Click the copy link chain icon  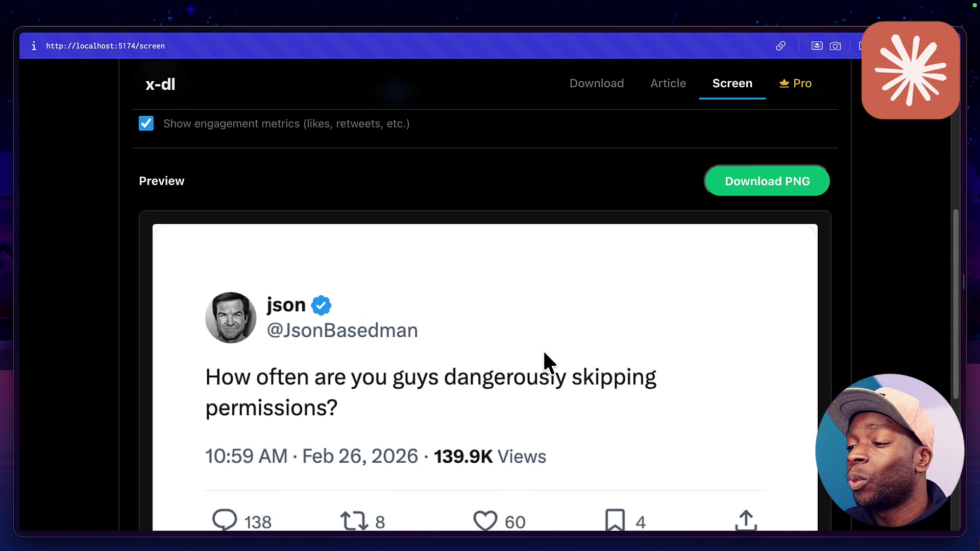(780, 46)
